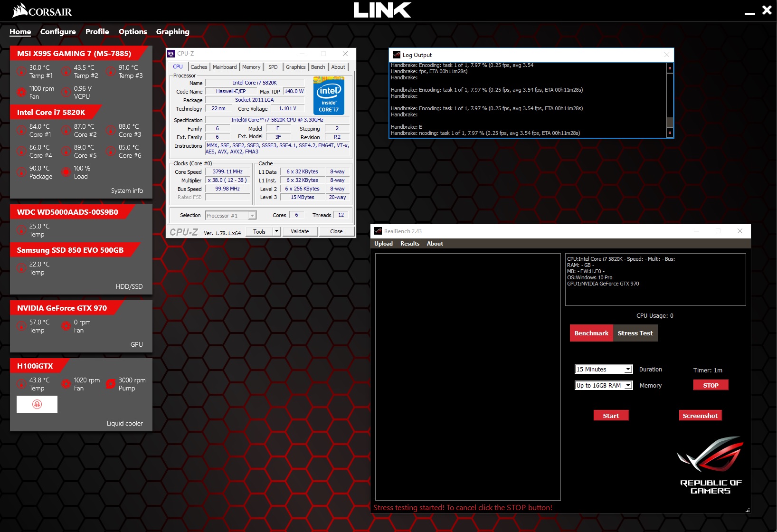
Task: Select the CPU Package temperature icon
Action: point(21,172)
